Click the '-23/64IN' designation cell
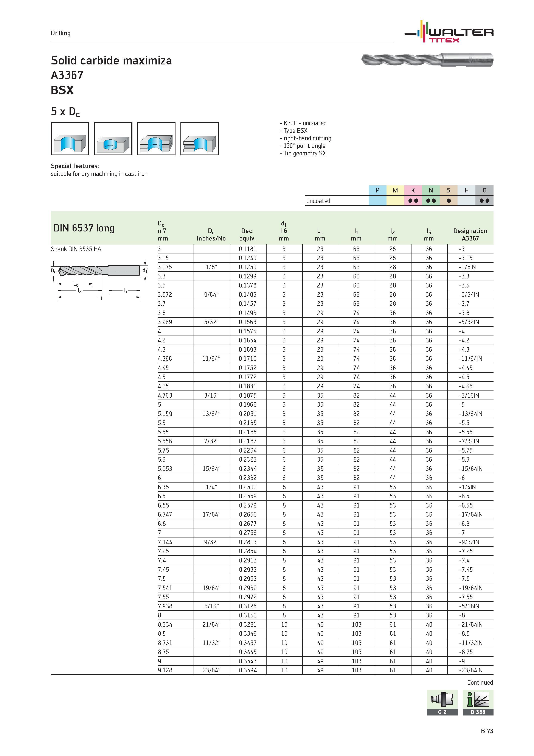The image size is (534, 756). click(470, 670)
